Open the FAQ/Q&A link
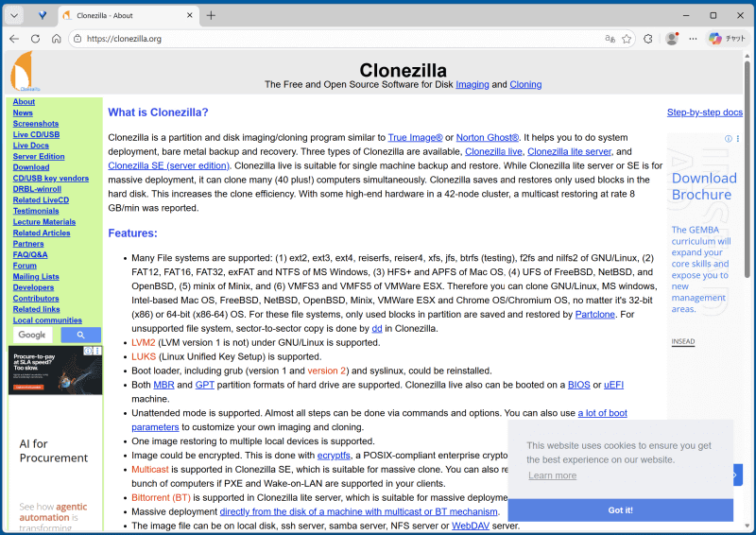Viewport: 756px width, 535px height. (30, 254)
